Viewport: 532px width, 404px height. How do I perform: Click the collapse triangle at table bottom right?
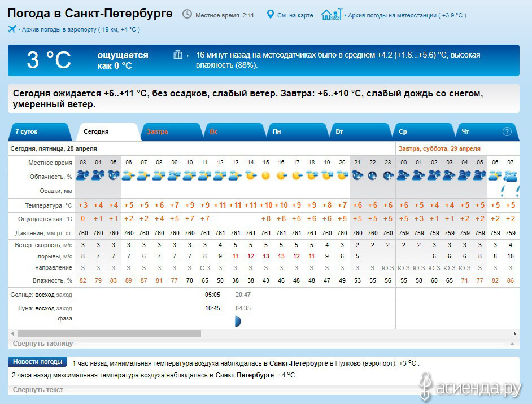pyautogui.click(x=512, y=344)
